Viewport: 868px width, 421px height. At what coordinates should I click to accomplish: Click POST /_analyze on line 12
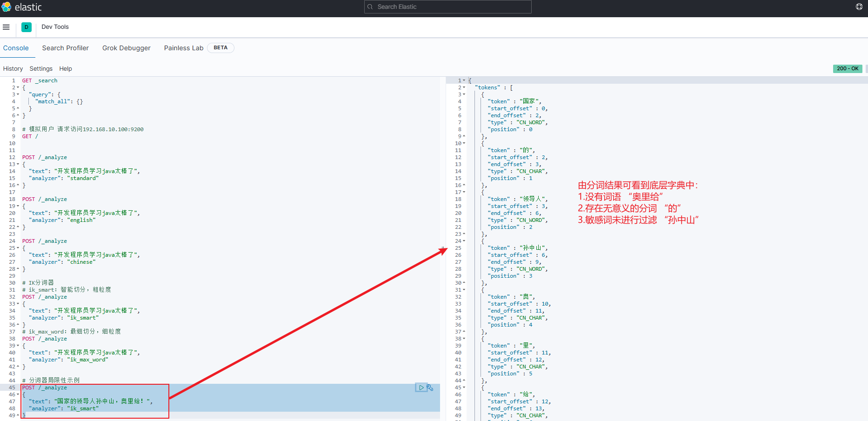click(x=45, y=157)
